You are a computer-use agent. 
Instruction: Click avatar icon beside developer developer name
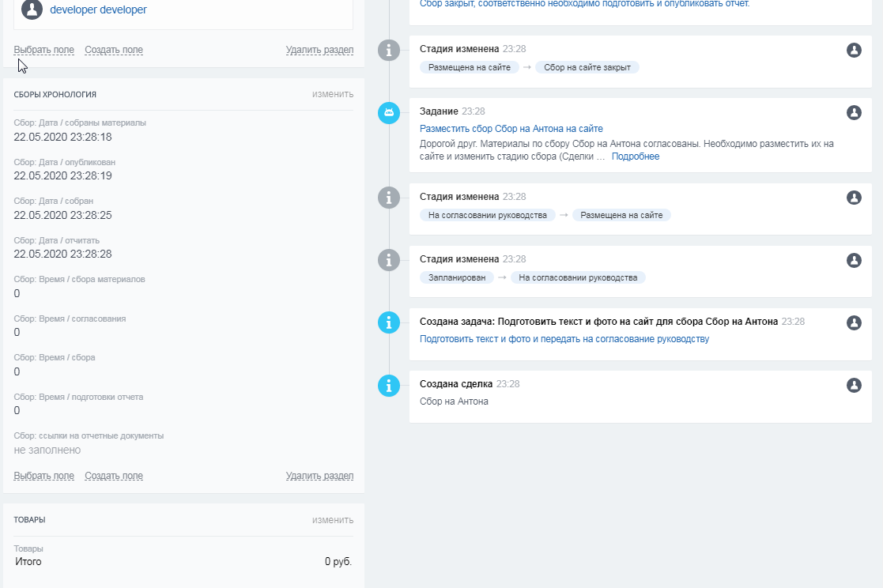point(32,10)
